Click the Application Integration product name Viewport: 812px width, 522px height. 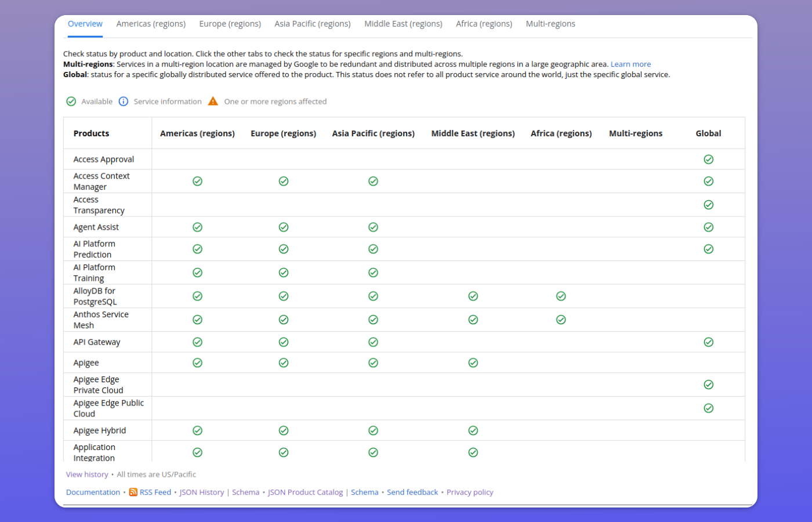coord(95,452)
